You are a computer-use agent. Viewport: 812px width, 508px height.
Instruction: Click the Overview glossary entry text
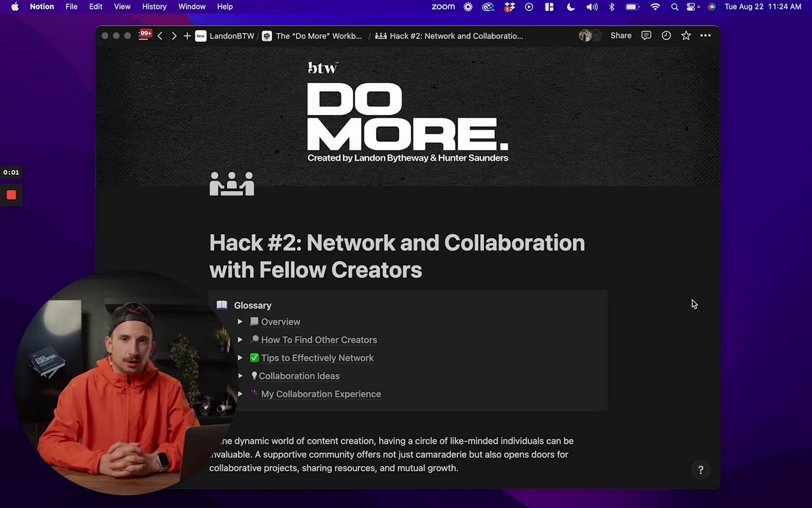click(x=280, y=322)
